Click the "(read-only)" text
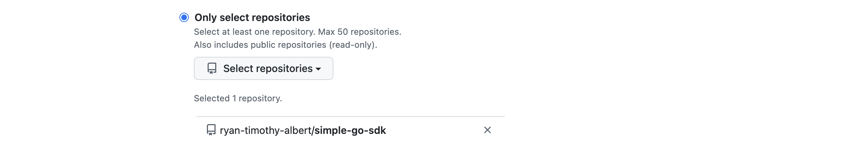868x165 pixels. tap(353, 45)
